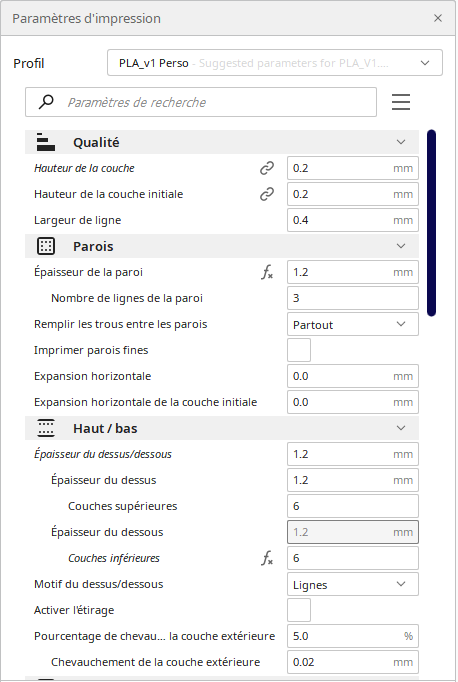Click the Motif du dessus/dessous label

(x=99, y=584)
